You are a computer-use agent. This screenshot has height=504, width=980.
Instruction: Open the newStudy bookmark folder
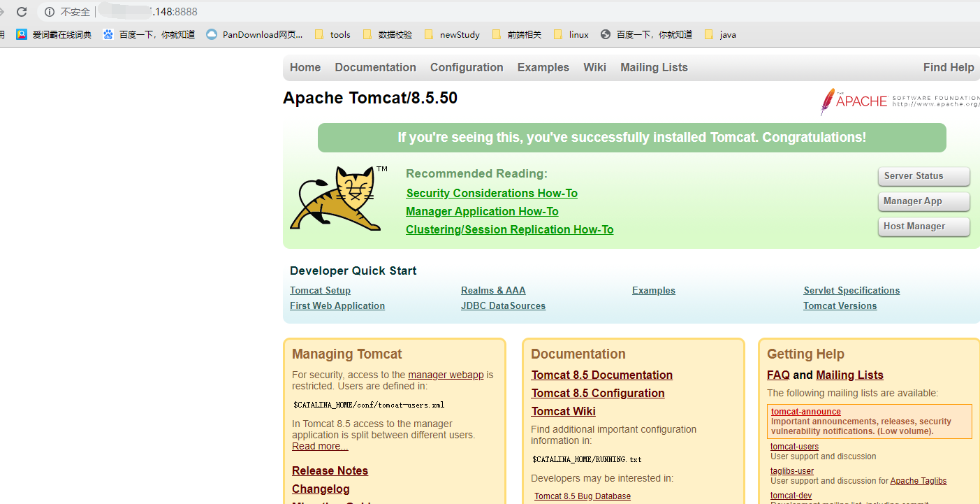pyautogui.click(x=452, y=34)
